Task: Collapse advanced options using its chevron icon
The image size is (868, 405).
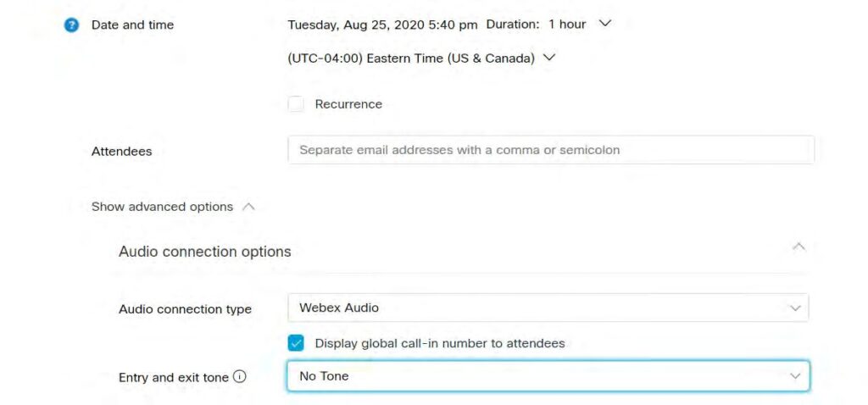Action: tap(248, 207)
